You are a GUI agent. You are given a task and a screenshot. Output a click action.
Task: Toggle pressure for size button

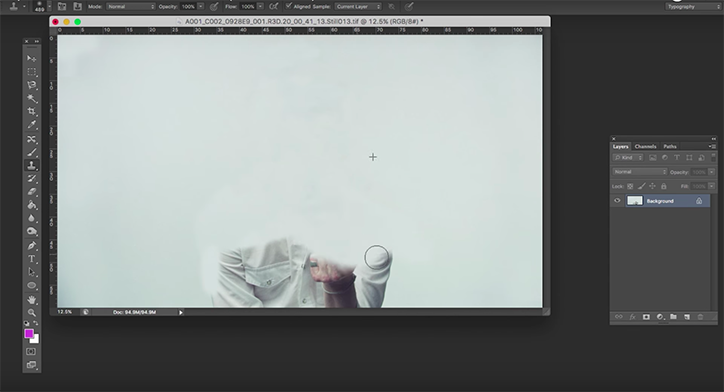tap(409, 6)
